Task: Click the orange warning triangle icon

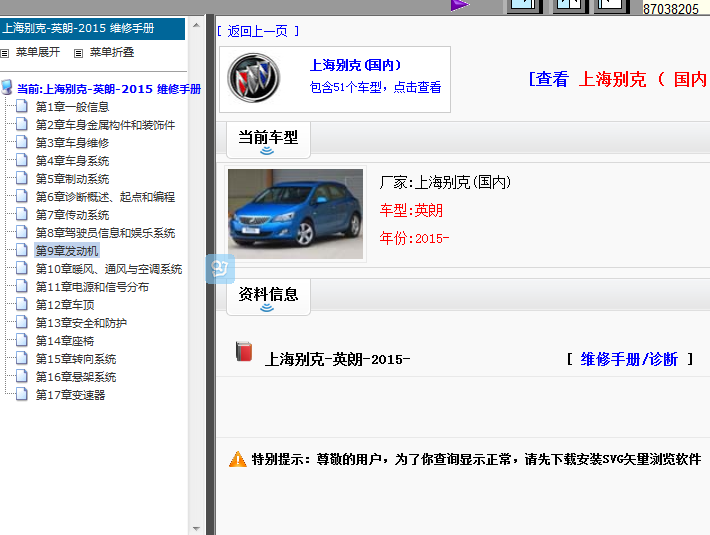Action: tap(238, 459)
